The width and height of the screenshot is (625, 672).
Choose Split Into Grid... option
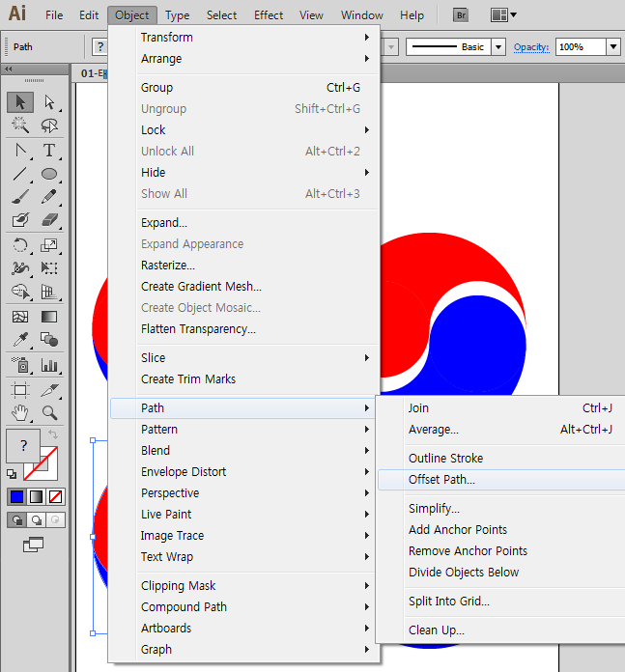(501, 602)
